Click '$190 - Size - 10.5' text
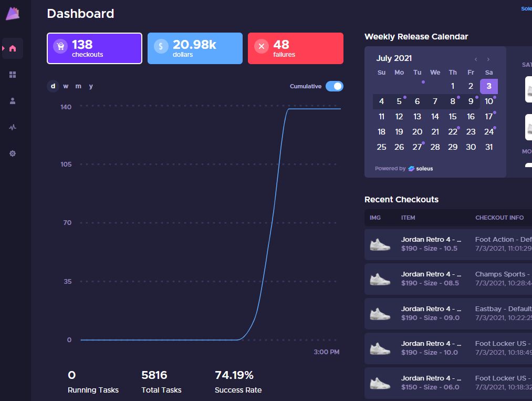Screen dimensions: 532x401 tap(429, 249)
